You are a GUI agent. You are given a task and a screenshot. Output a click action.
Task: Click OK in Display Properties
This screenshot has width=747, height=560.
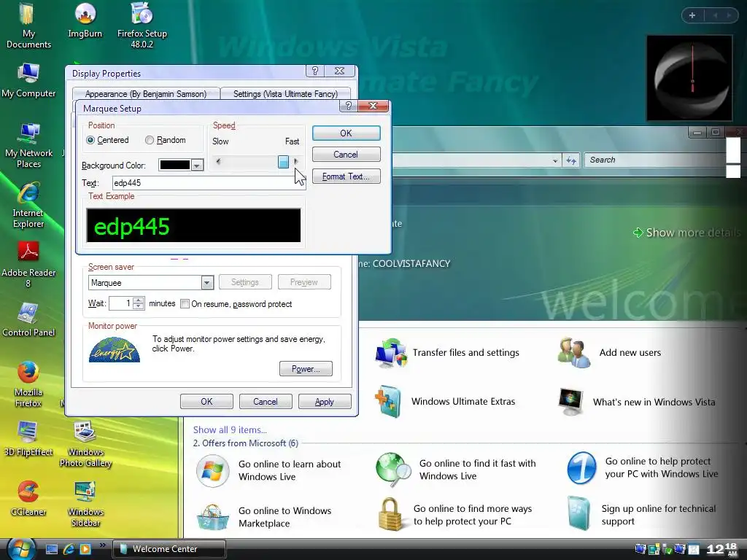[206, 402]
